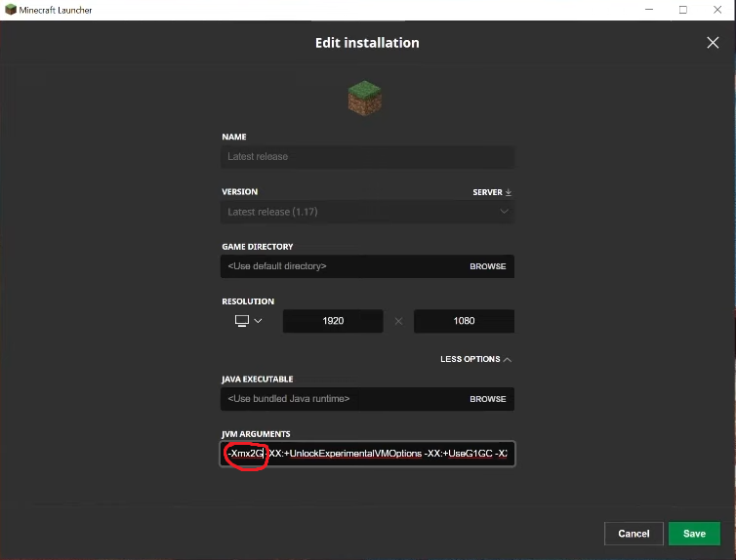Maximize the Minecraft Launcher window
736x560 pixels.
[x=683, y=10]
